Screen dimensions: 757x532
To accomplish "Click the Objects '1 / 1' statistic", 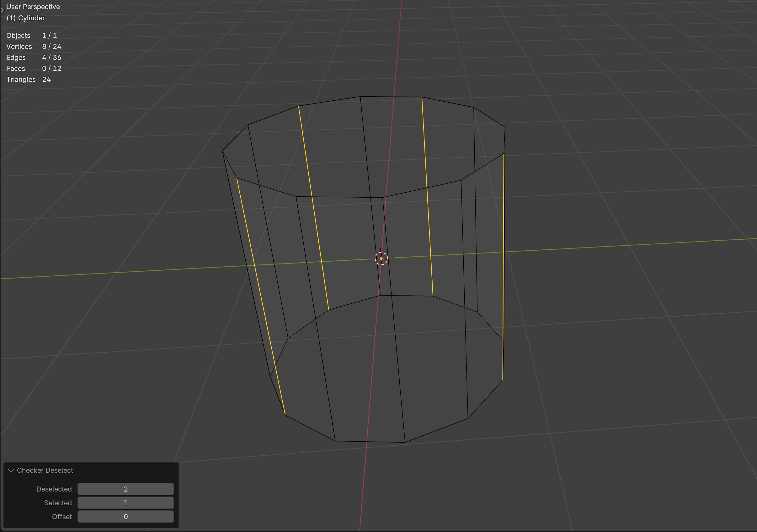I will tap(50, 35).
